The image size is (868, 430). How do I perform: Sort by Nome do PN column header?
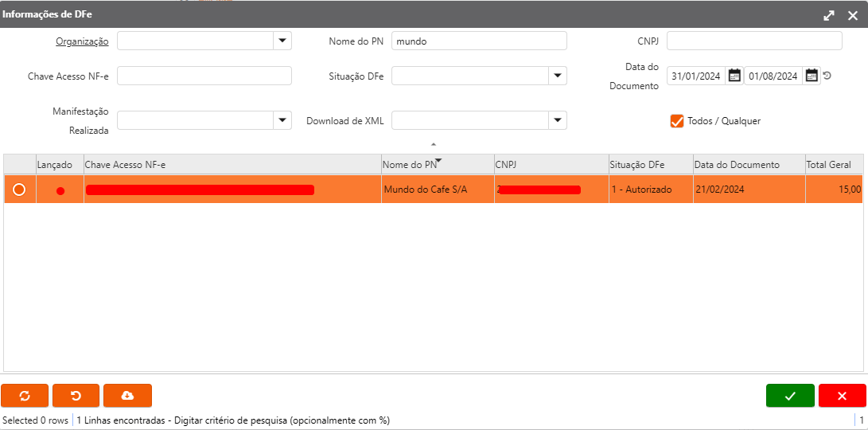[x=410, y=165]
